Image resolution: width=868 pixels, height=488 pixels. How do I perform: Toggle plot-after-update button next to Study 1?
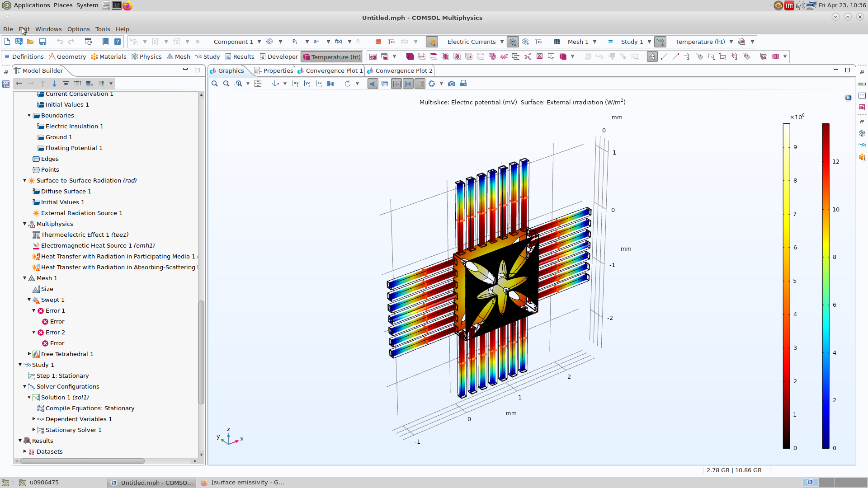(660, 42)
